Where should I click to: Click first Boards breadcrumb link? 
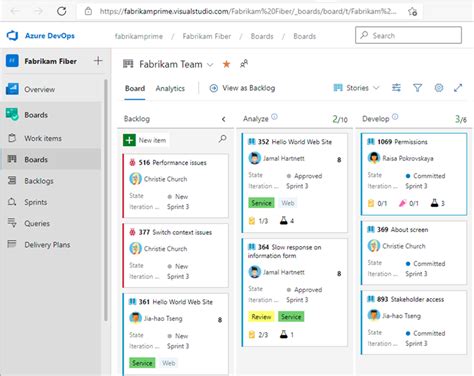(262, 36)
